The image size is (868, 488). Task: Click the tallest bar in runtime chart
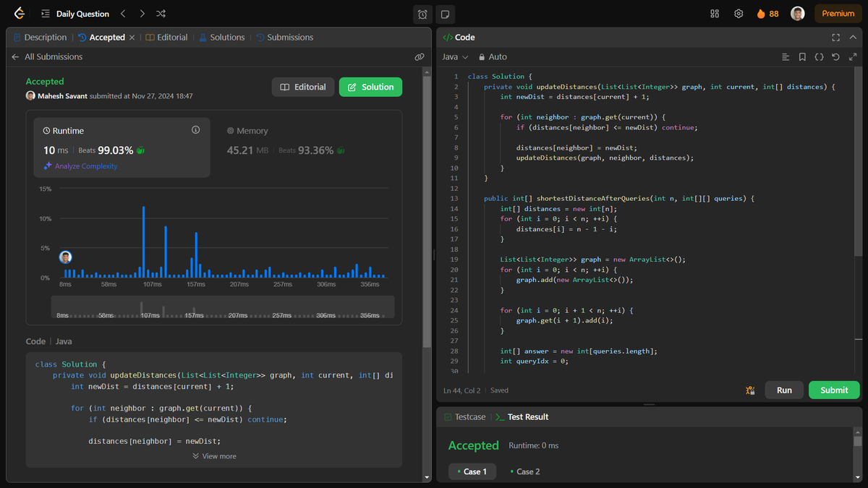144,242
